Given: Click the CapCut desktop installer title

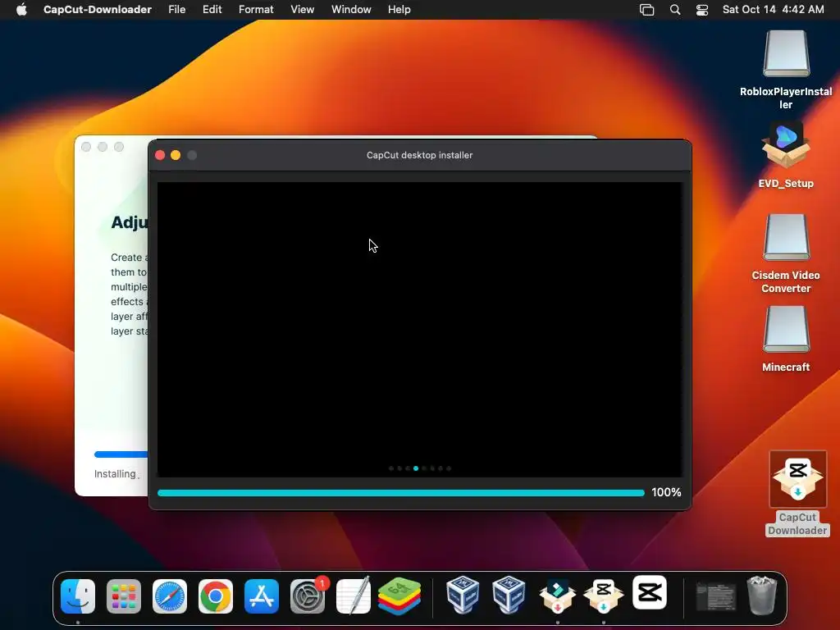Looking at the screenshot, I should (419, 155).
